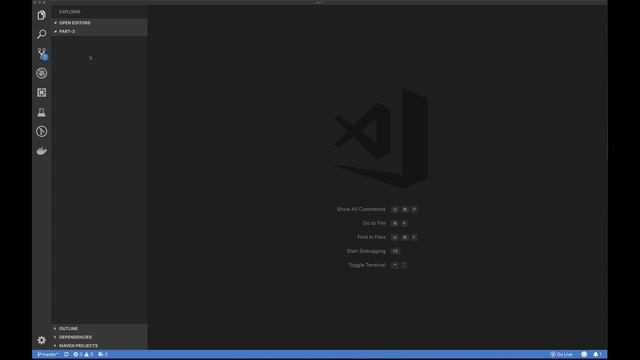The height and width of the screenshot is (360, 640).
Task: Open Source Control view with badge
Action: [x=42, y=54]
